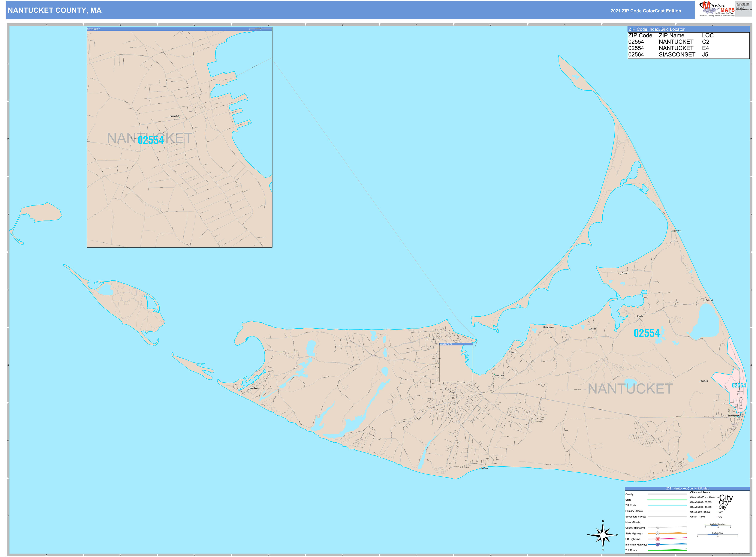The image size is (756, 557).
Task: Click the compass rose symbol
Action: [x=603, y=535]
